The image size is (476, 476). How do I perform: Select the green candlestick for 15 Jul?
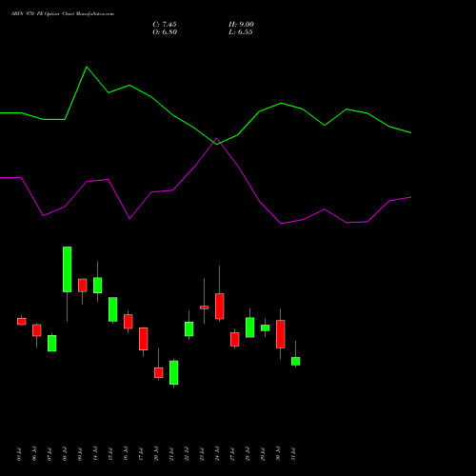[113, 309]
